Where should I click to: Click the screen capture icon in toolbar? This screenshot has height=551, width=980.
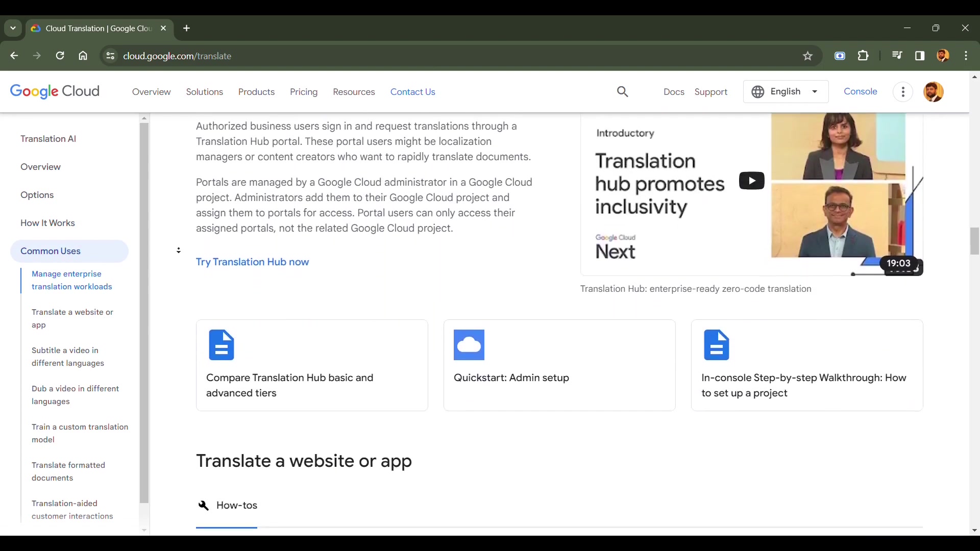[840, 56]
